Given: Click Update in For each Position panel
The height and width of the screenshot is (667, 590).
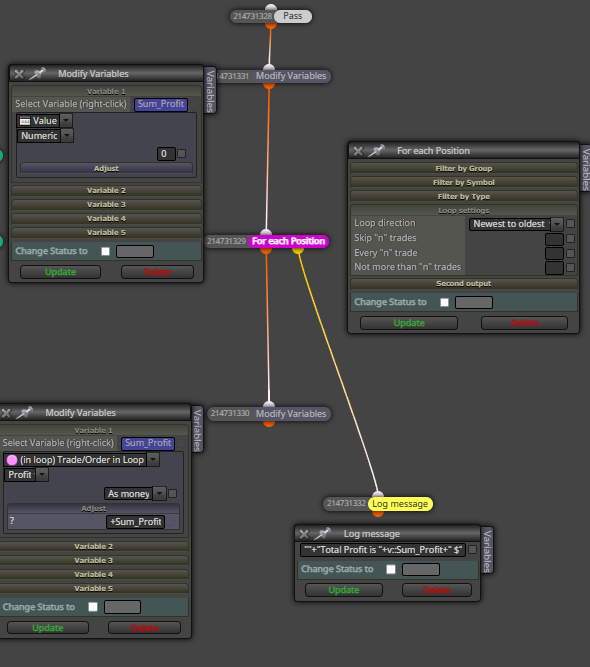Looking at the screenshot, I should [409, 323].
